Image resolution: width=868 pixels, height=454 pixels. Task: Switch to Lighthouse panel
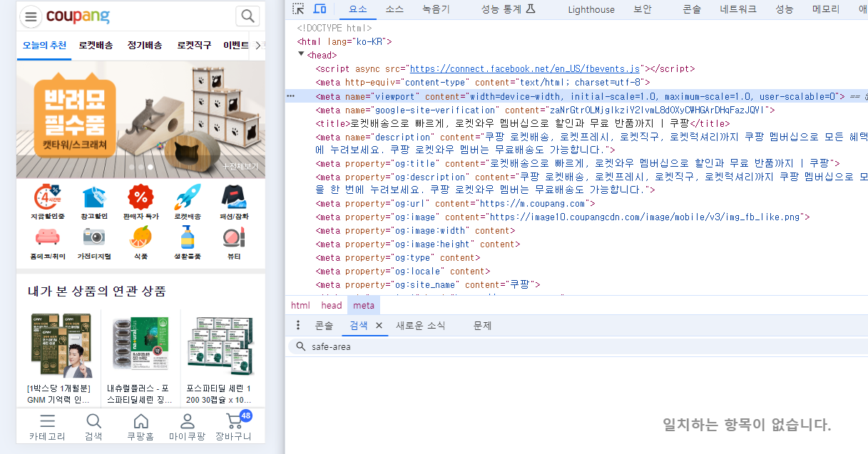tap(591, 9)
